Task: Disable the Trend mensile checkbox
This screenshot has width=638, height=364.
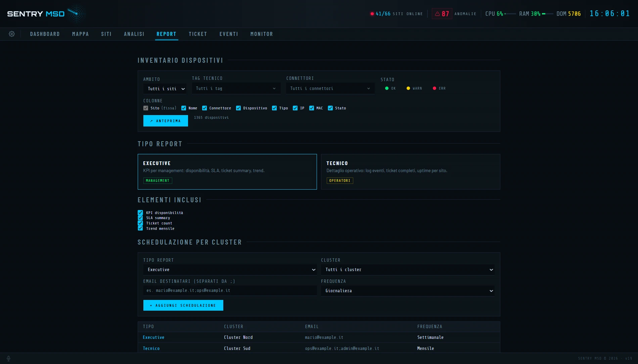Action: [140, 228]
